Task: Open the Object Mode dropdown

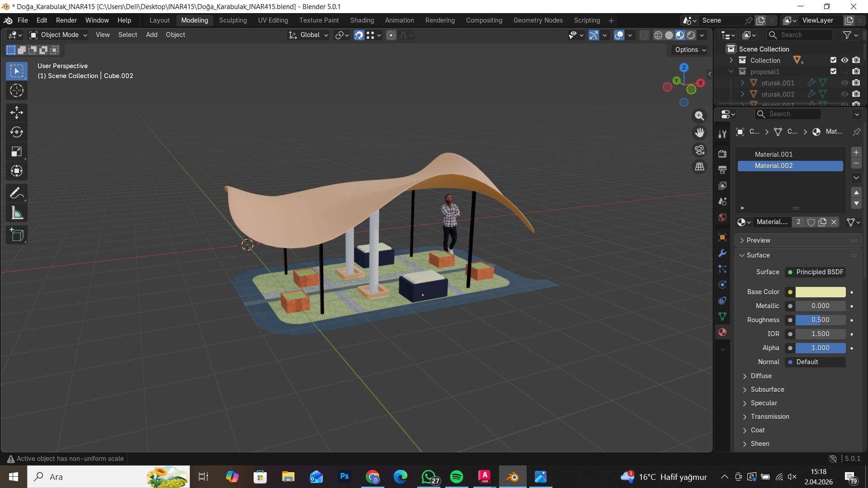Action: click(x=58, y=35)
